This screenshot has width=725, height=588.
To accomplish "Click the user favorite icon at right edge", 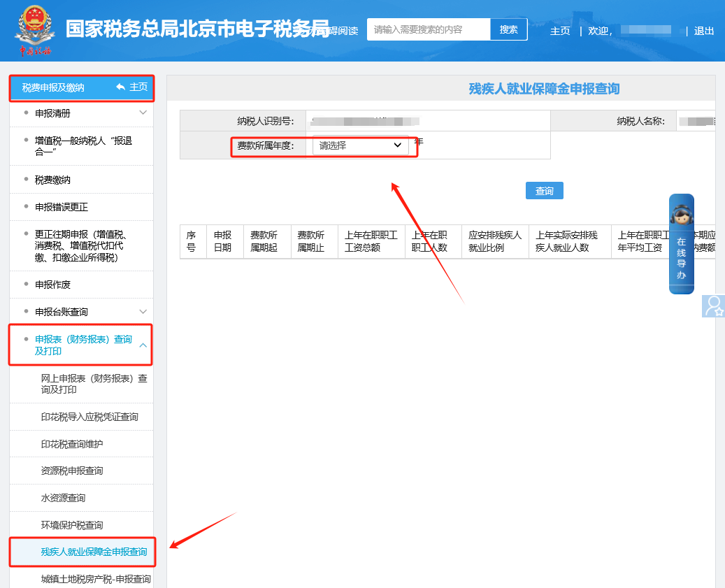I will [x=714, y=306].
